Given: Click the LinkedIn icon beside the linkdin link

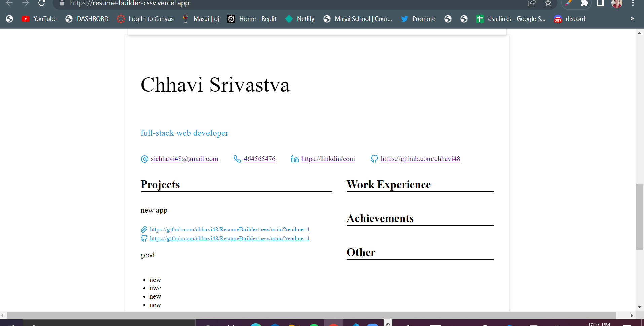Looking at the screenshot, I should point(295,159).
